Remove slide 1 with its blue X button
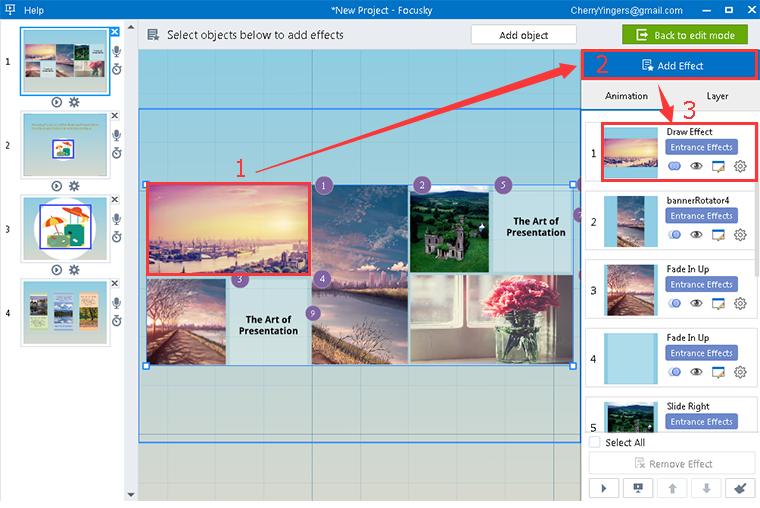 [114, 32]
